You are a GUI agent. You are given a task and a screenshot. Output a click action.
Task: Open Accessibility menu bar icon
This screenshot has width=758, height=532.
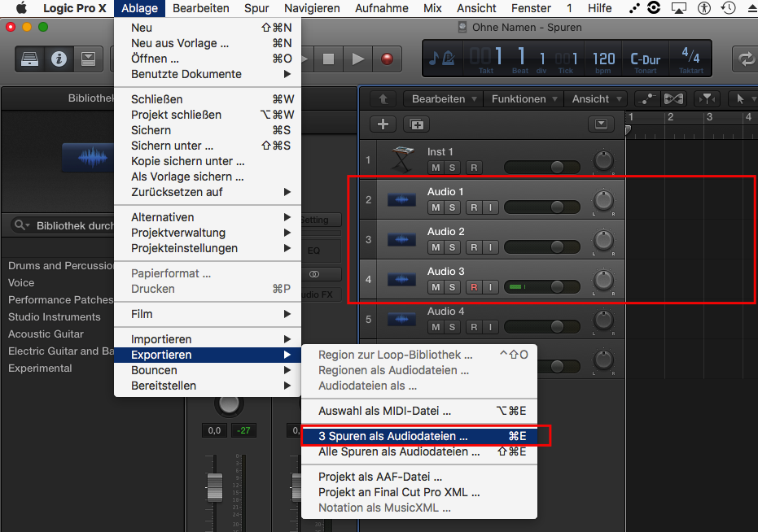[x=704, y=8]
